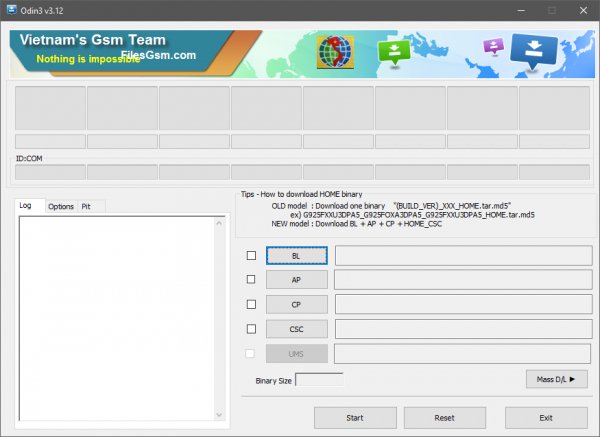This screenshot has width=600, height=437.
Task: Click the "ID:COM" label
Action: tap(29, 158)
